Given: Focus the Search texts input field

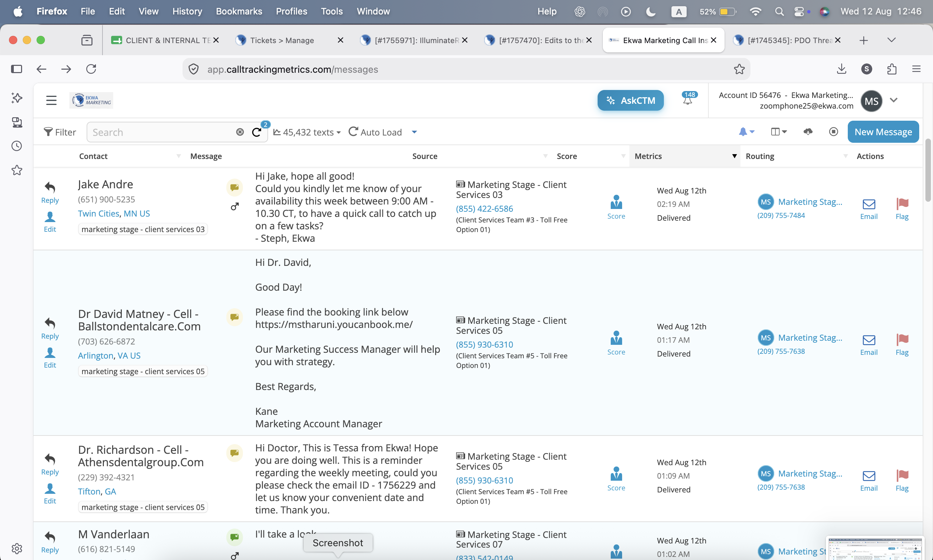Looking at the screenshot, I should coord(163,132).
